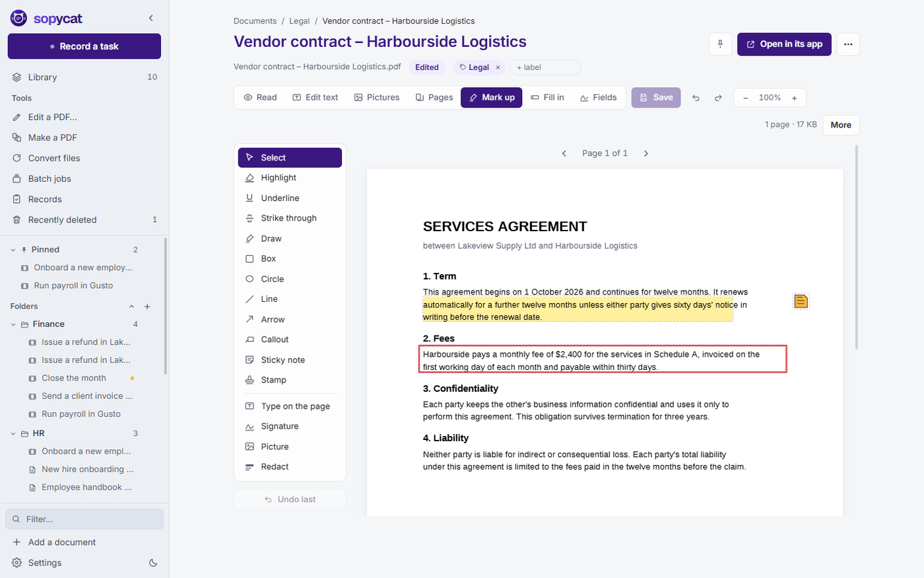The height and width of the screenshot is (578, 924).
Task: Select the Callout tool
Action: (x=290, y=340)
